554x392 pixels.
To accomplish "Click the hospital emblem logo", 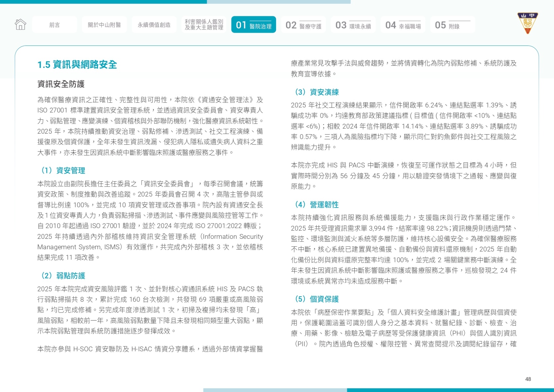I will coord(528,23).
